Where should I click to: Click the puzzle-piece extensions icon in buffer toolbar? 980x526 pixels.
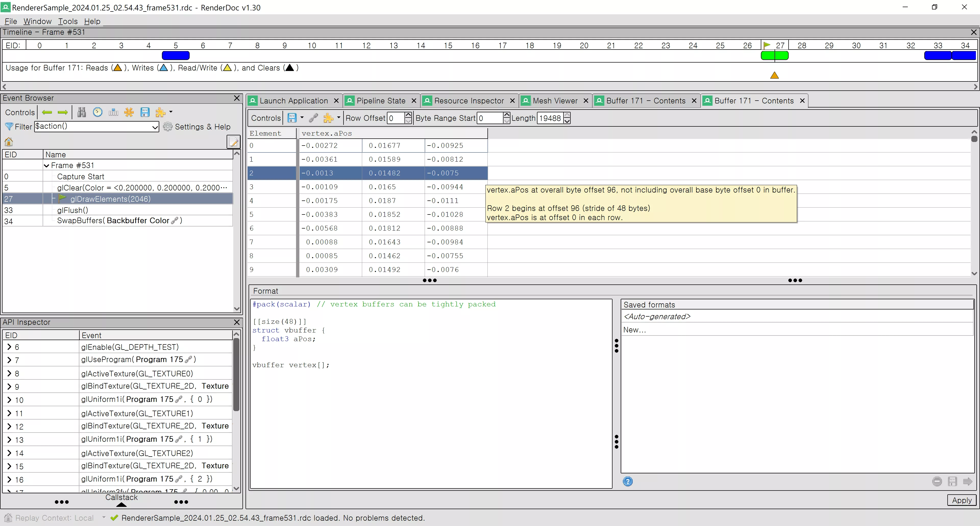pyautogui.click(x=328, y=118)
